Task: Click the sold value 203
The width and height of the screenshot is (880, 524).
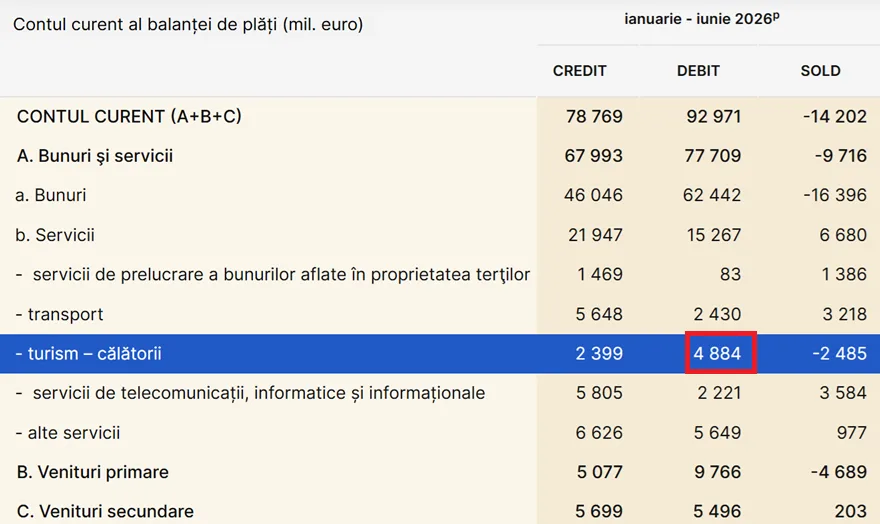Action: tap(851, 511)
